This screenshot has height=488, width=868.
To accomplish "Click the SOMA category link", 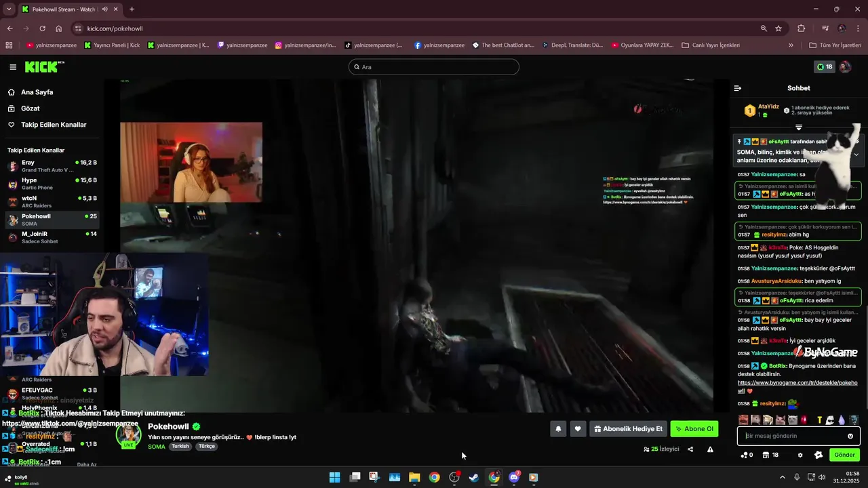I will pyautogui.click(x=157, y=447).
